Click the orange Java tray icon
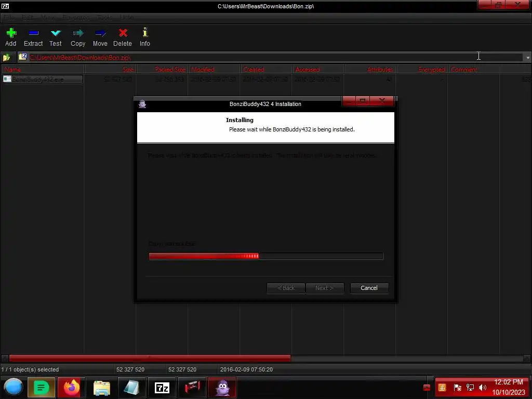Viewport: 532px width, 399px height. (442, 388)
